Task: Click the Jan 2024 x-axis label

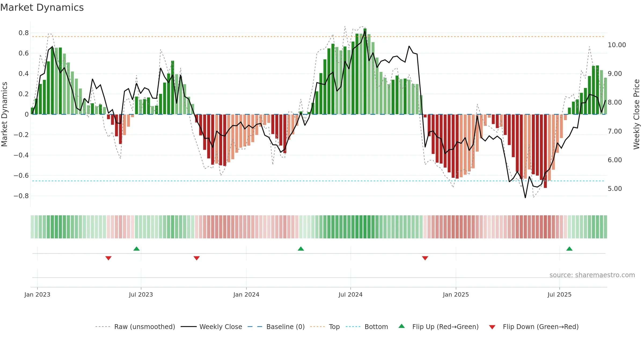Action: click(246, 294)
